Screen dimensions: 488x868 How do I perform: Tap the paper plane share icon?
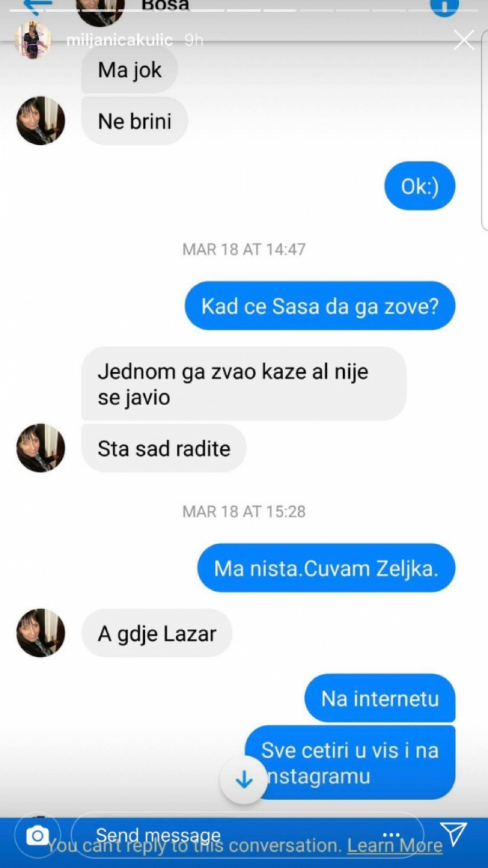(453, 834)
